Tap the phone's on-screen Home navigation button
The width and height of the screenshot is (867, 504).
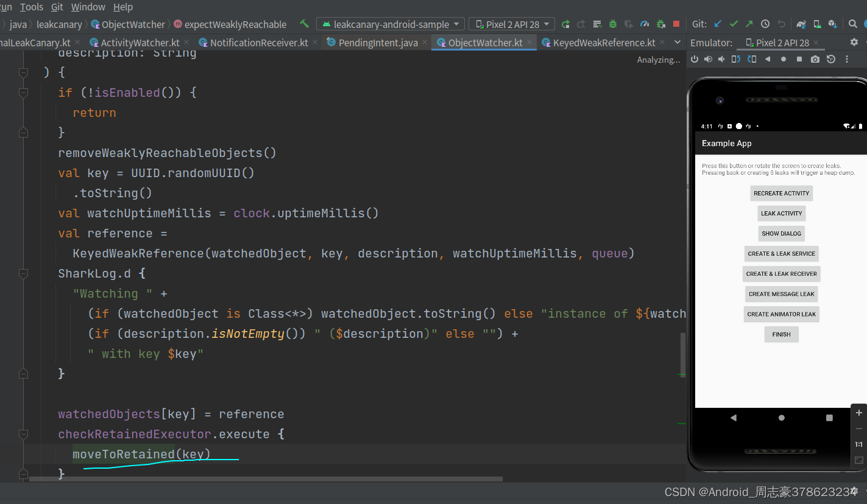(x=781, y=418)
